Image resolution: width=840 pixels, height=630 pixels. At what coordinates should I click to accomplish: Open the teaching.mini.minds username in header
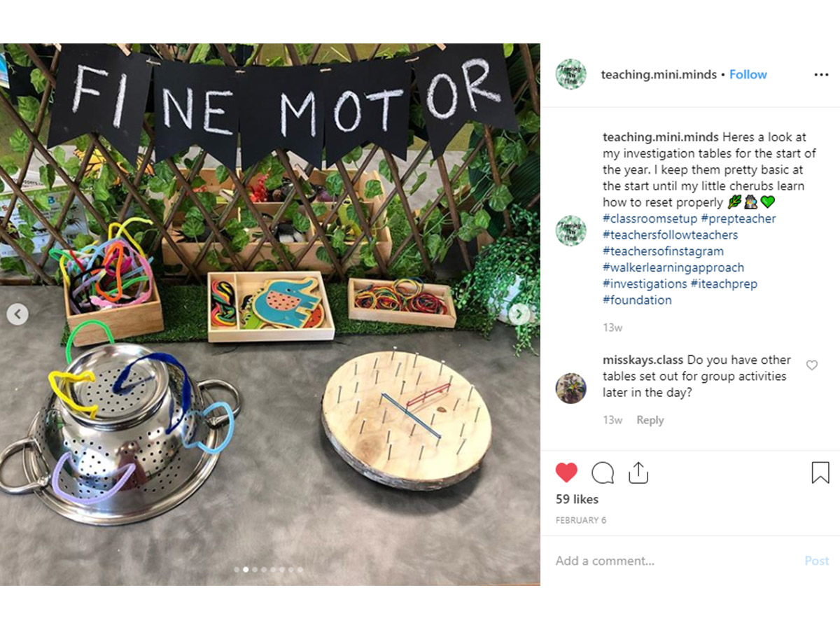659,74
